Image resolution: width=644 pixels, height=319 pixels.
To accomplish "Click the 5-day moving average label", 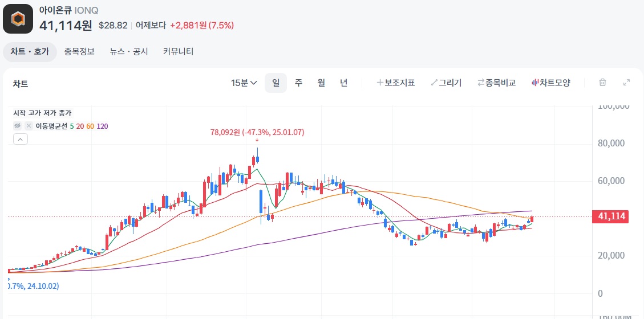I will [72, 126].
